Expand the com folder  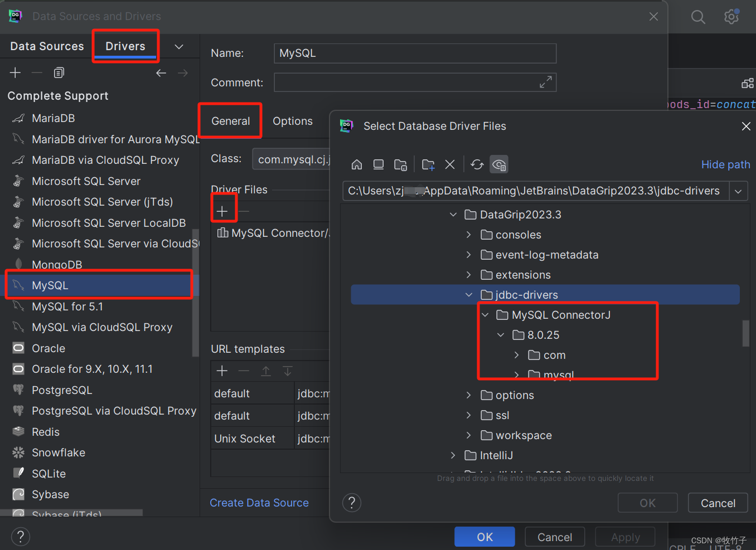(517, 355)
